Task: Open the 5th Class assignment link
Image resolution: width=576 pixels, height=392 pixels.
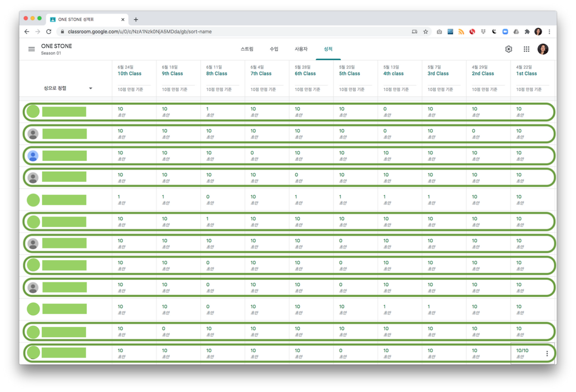Action: [350, 73]
